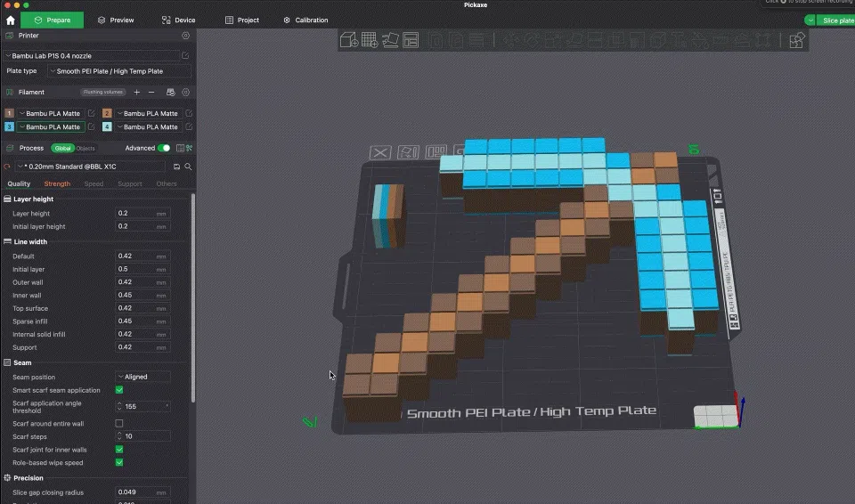
Task: Click the compare presets icon beside Advanced
Action: tap(181, 148)
